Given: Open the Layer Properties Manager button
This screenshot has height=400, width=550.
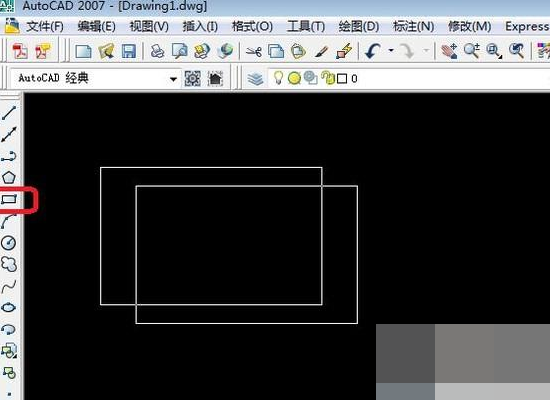Looking at the screenshot, I should click(255, 79).
